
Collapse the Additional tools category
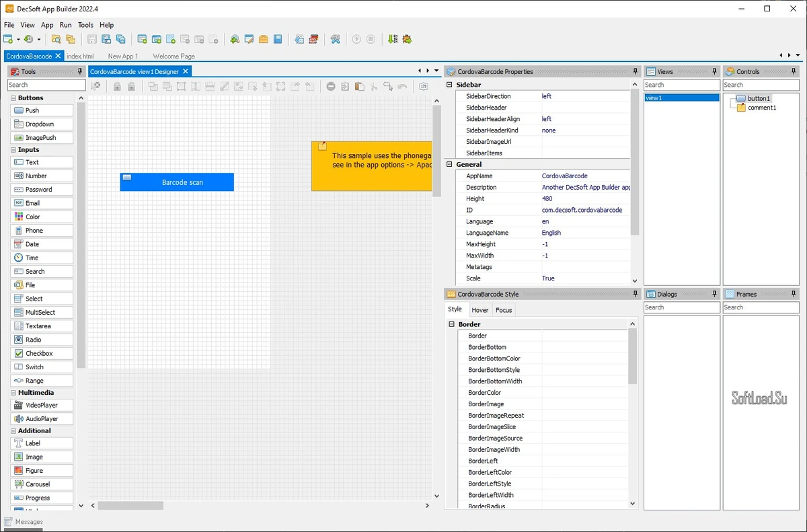pyautogui.click(x=13, y=431)
